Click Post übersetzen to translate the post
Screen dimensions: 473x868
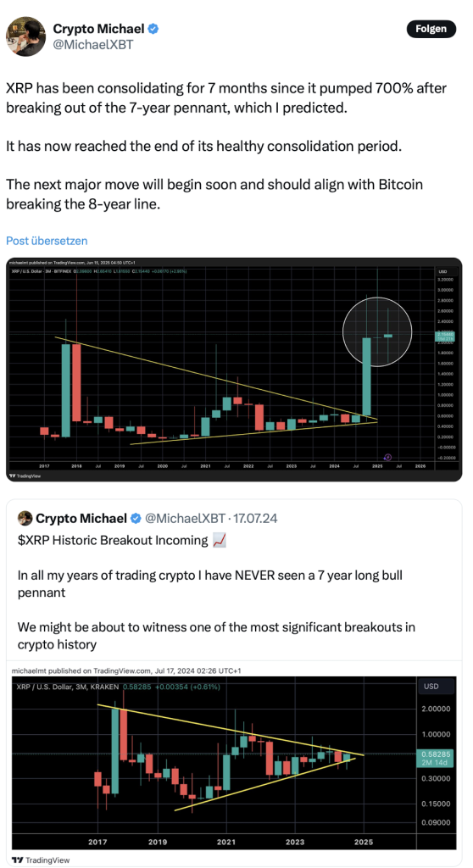[47, 241]
